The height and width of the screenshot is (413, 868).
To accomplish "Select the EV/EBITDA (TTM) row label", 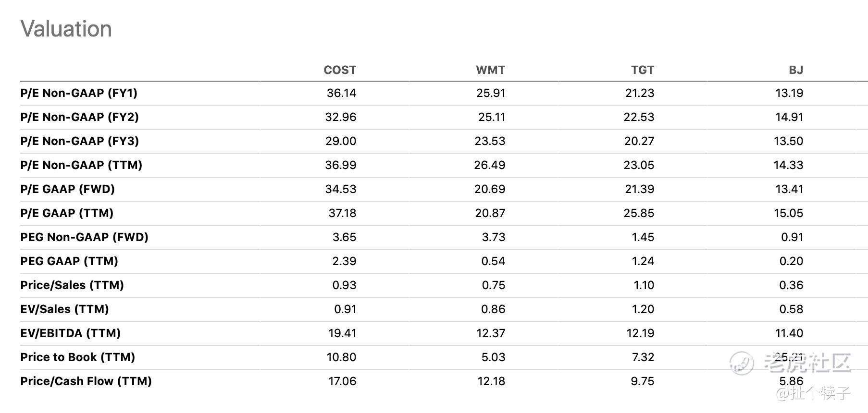I will coord(70,333).
